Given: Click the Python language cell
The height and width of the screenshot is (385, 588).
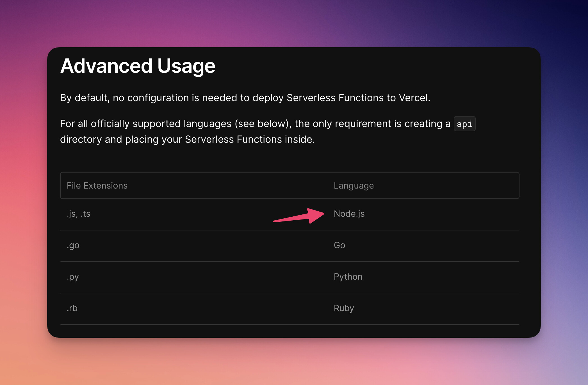Looking at the screenshot, I should [x=348, y=277].
